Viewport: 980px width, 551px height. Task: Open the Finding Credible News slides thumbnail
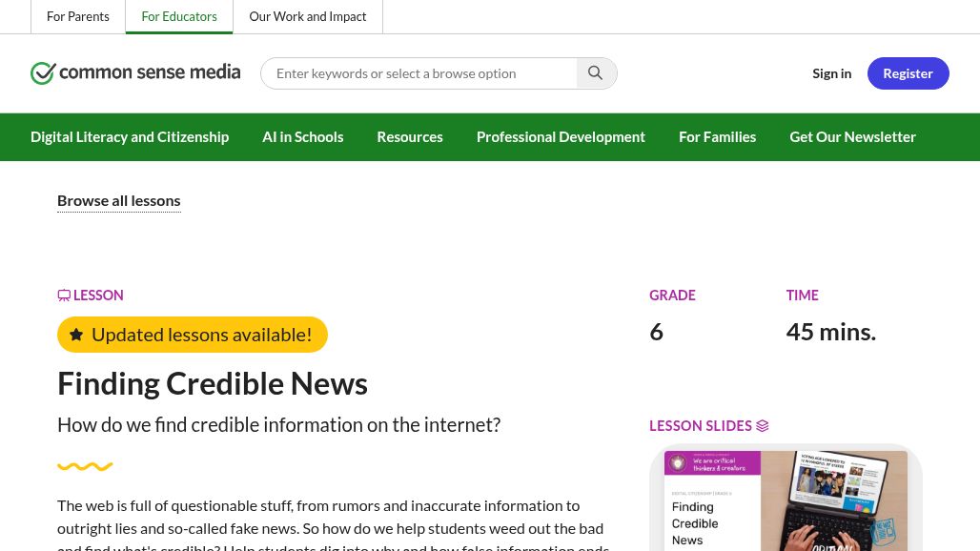pyautogui.click(x=786, y=500)
